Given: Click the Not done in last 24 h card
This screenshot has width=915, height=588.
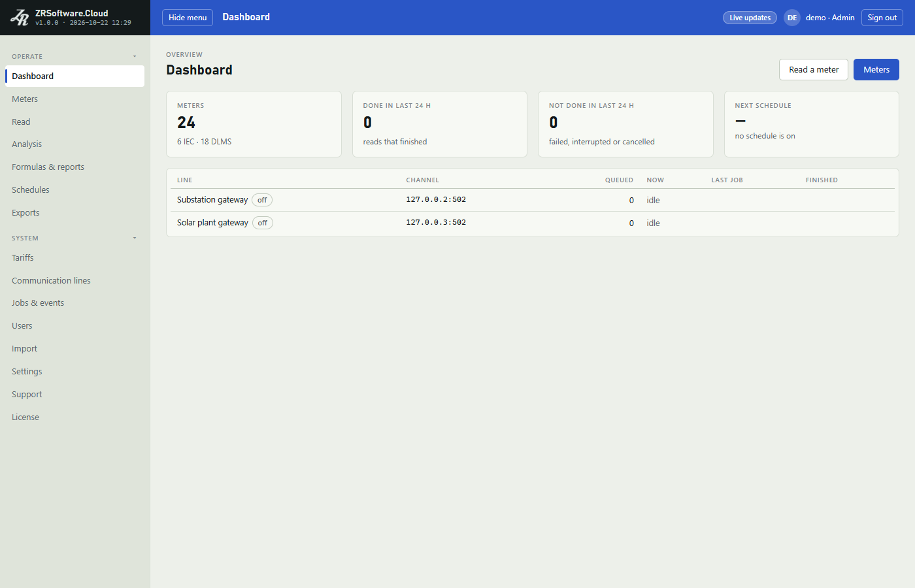Looking at the screenshot, I should coord(625,124).
